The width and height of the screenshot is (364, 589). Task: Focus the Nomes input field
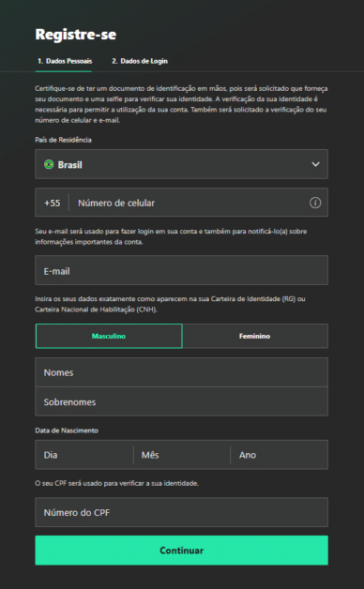click(181, 372)
